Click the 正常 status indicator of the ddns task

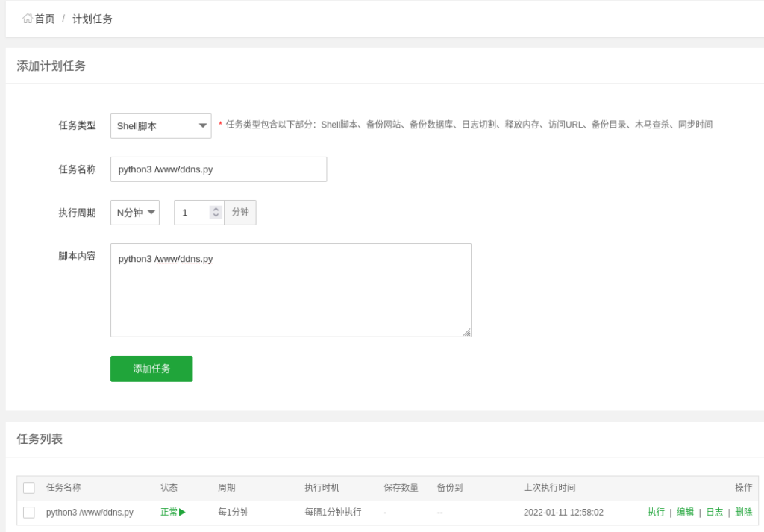click(170, 513)
